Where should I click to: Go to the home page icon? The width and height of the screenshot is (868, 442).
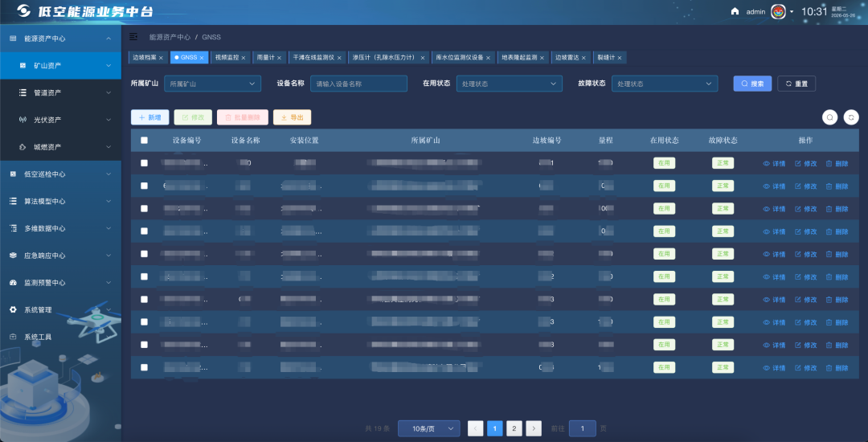pyautogui.click(x=735, y=11)
